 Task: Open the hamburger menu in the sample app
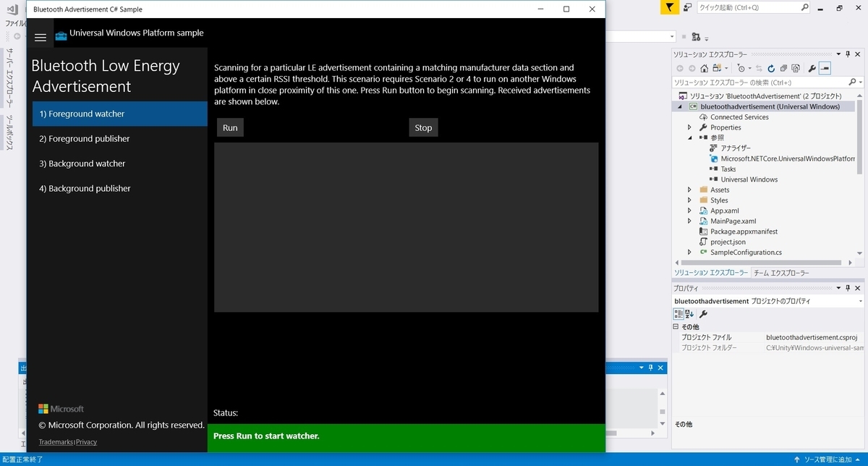[41, 38]
